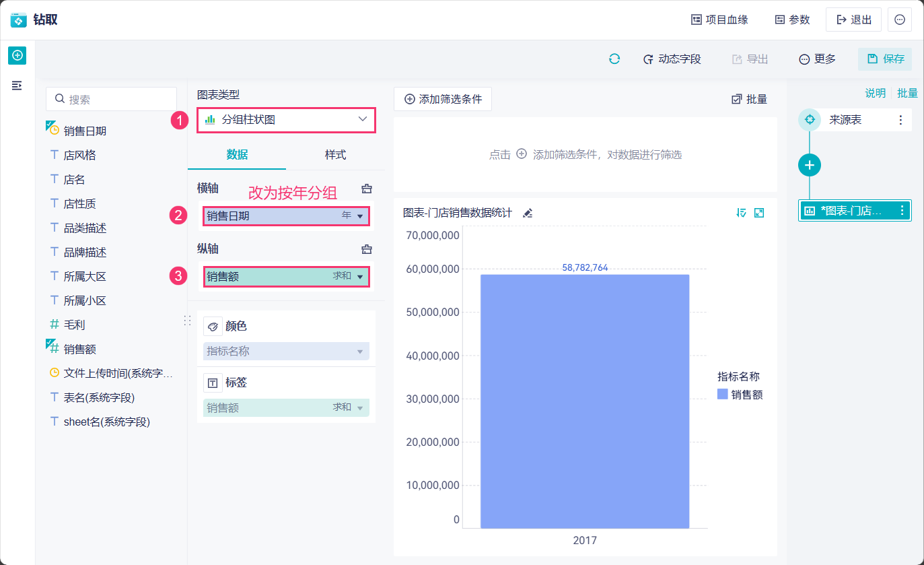This screenshot has width=924, height=565.
Task: Expand chart to fullscreen view
Action: click(x=759, y=213)
